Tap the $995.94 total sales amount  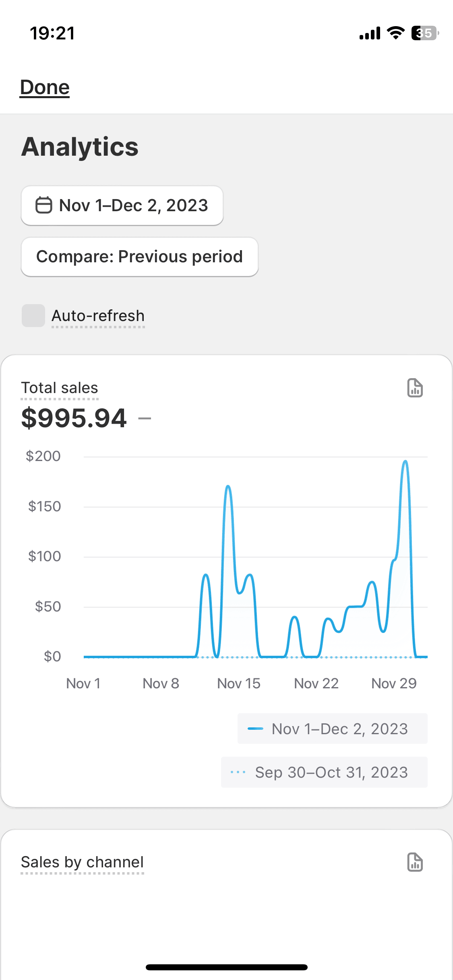(x=74, y=418)
